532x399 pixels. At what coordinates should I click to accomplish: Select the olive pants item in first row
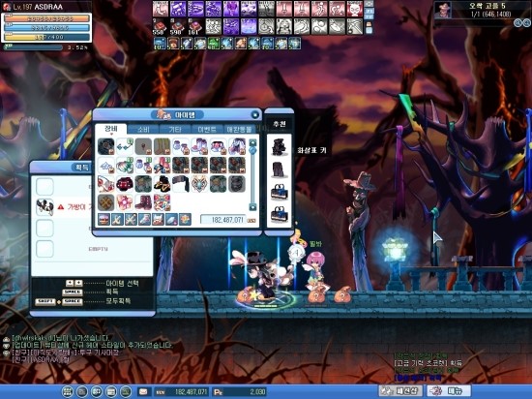pyautogui.click(x=162, y=146)
